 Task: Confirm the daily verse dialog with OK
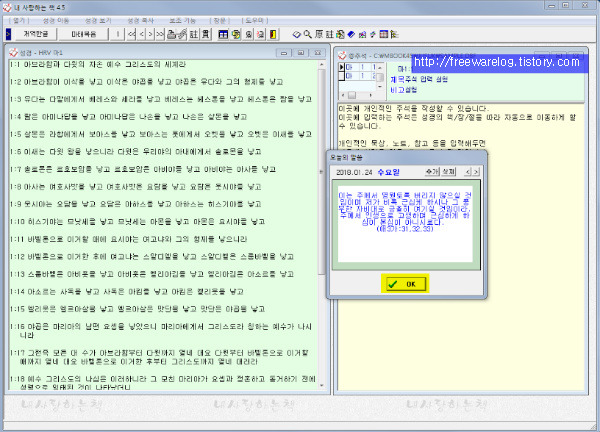pos(405,284)
